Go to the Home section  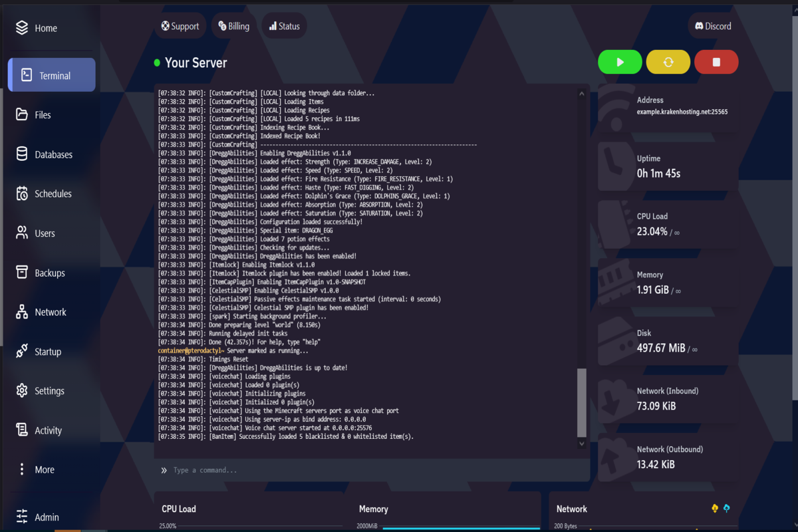[x=45, y=28]
